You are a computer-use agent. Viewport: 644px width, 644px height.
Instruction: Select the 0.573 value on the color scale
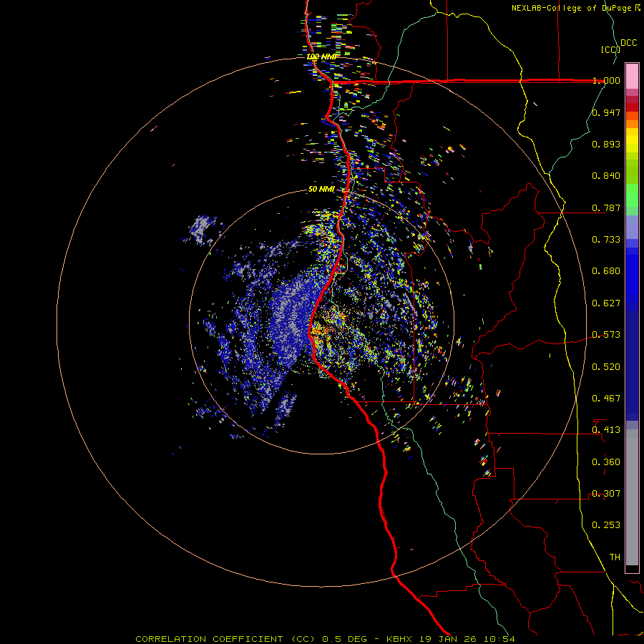click(606, 335)
